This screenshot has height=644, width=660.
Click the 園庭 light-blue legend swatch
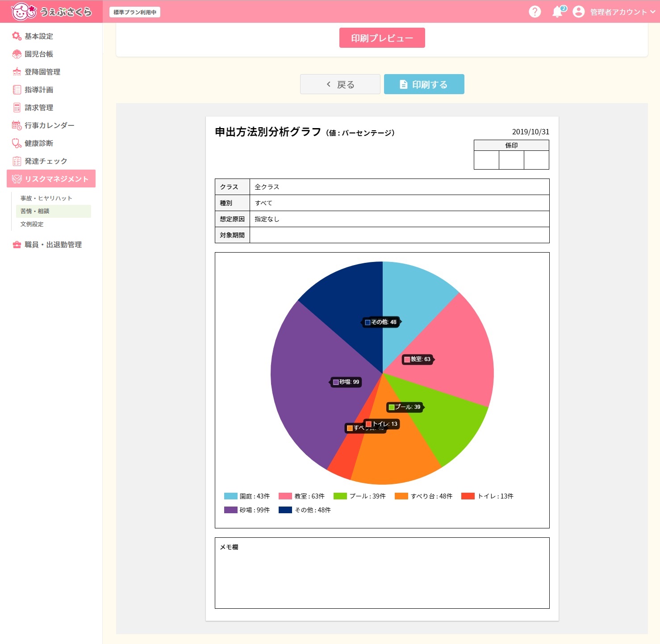(230, 496)
